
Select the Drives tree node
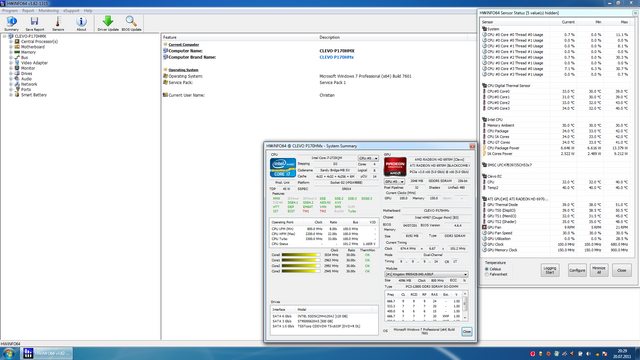coord(27,73)
